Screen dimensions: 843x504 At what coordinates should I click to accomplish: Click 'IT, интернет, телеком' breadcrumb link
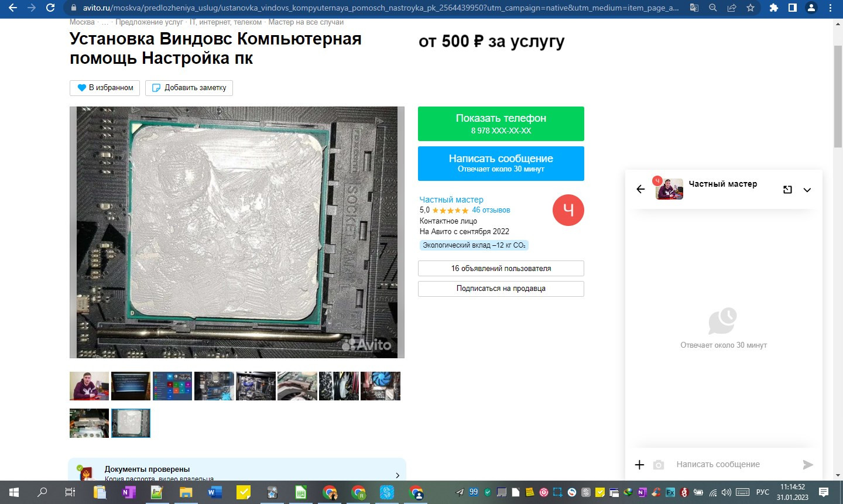(225, 22)
